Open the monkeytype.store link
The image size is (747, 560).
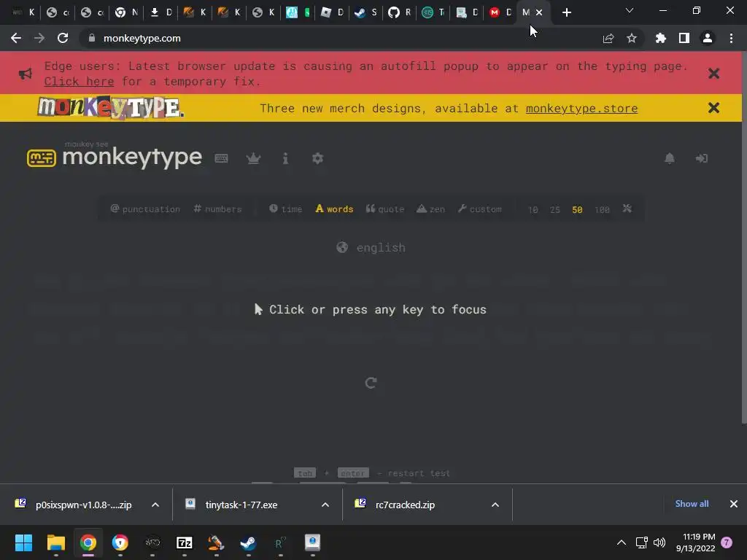[581, 109]
